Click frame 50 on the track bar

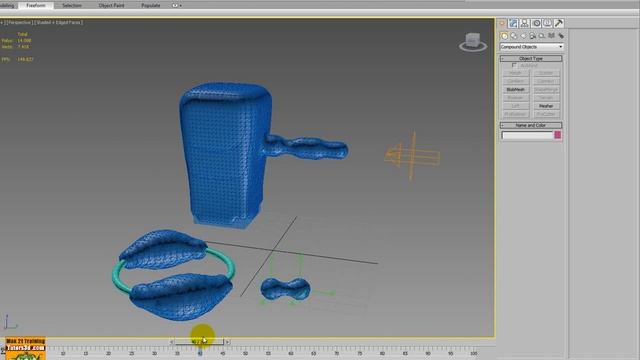(x=245, y=353)
